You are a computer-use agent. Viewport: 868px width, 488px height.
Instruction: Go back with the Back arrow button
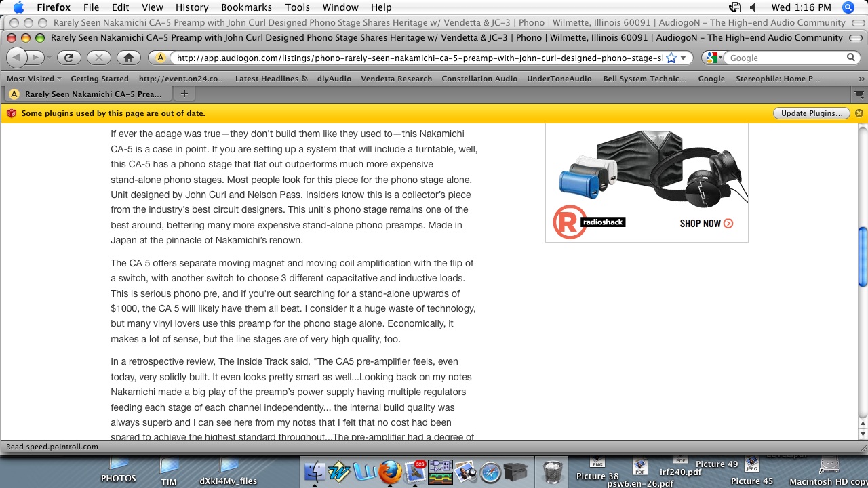(16, 58)
